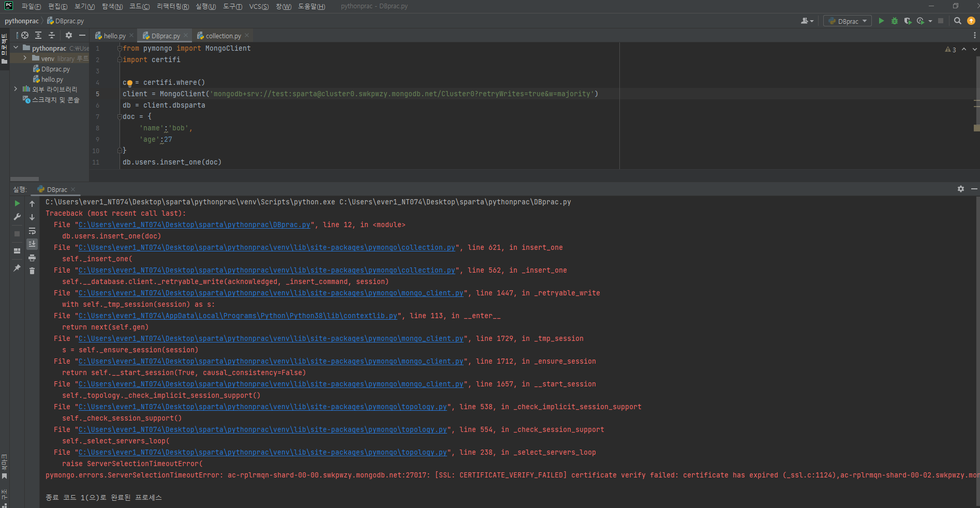Rerun DBprac from the run panel

tap(17, 203)
